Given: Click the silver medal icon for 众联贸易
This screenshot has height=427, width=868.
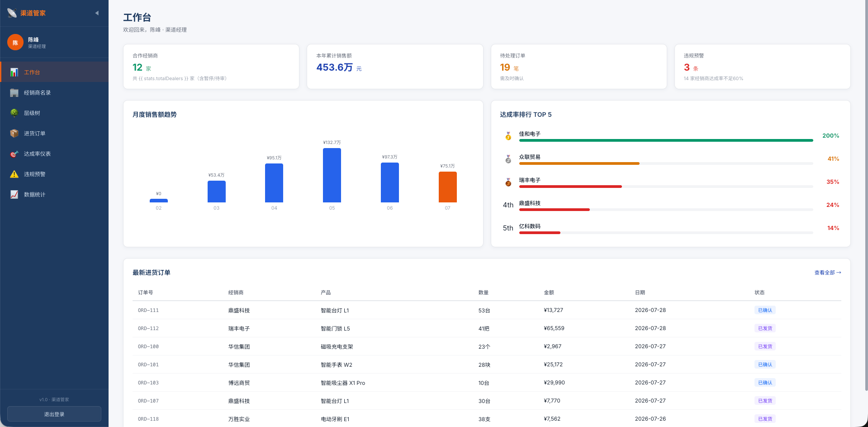Looking at the screenshot, I should pyautogui.click(x=508, y=159).
